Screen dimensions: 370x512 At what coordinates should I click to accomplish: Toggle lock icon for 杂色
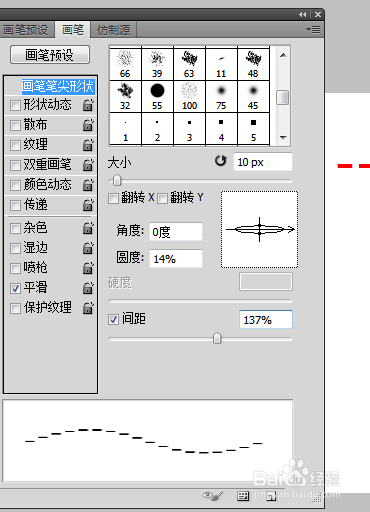[x=88, y=228]
